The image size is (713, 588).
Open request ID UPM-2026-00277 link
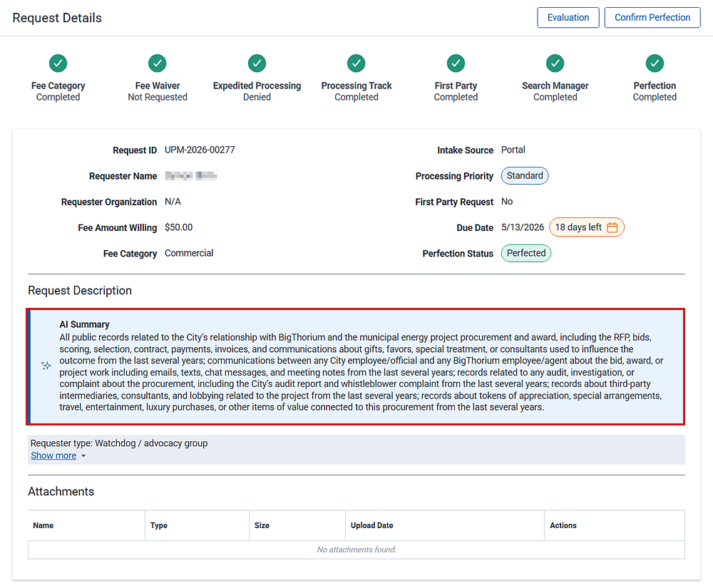click(x=200, y=150)
